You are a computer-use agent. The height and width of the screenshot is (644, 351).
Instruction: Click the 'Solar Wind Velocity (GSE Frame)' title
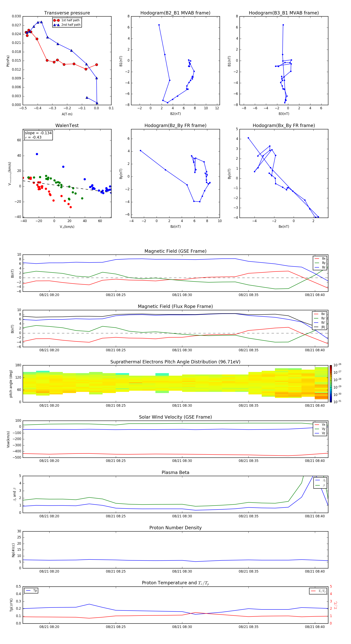[175, 417]
